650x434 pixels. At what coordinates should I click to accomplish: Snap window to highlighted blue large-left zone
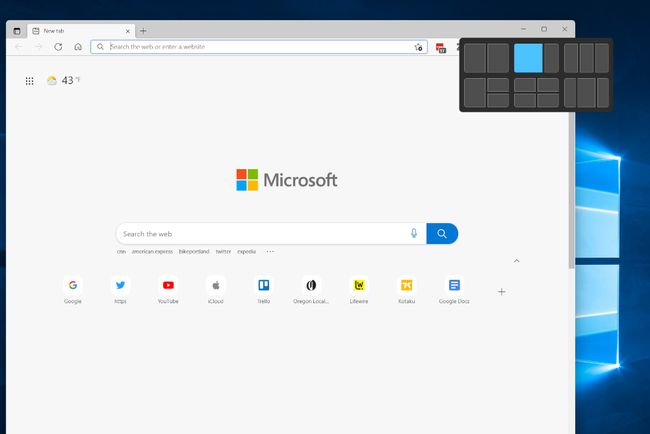528,58
